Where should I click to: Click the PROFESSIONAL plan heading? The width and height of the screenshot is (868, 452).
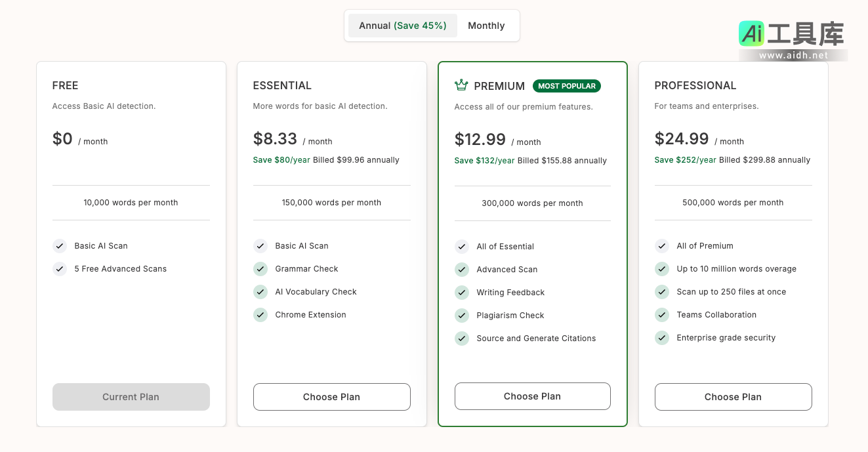click(695, 85)
